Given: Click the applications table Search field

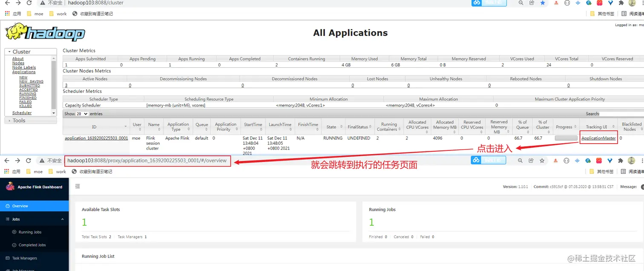Looking at the screenshot, I should click(622, 114).
